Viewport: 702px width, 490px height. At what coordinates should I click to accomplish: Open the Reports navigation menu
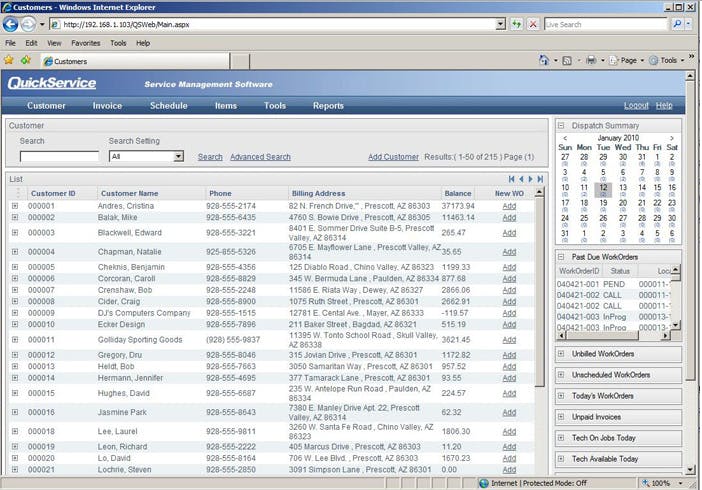tap(328, 105)
